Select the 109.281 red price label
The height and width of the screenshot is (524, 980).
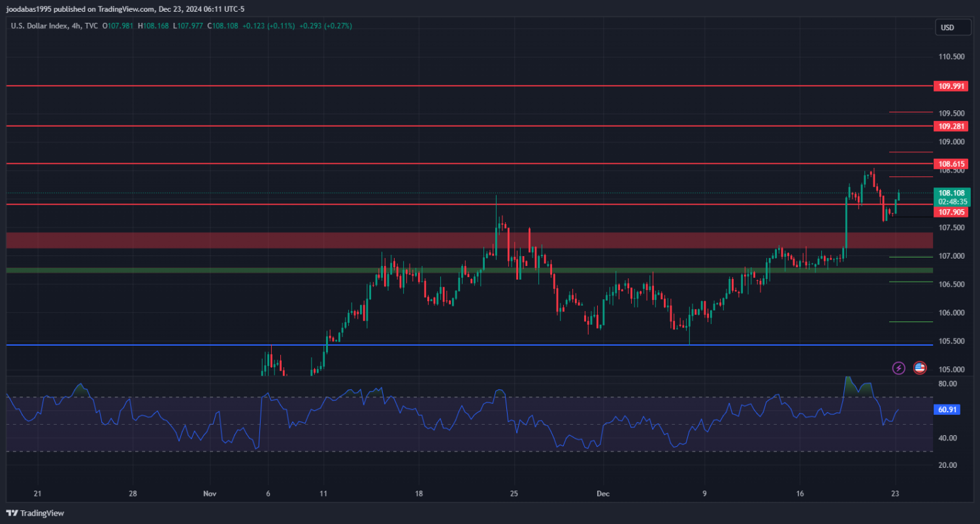[x=950, y=126]
